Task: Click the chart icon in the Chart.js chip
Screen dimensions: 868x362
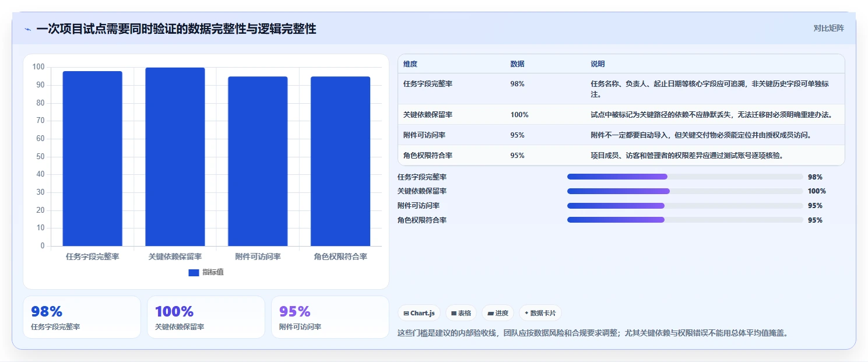Action: (406, 314)
